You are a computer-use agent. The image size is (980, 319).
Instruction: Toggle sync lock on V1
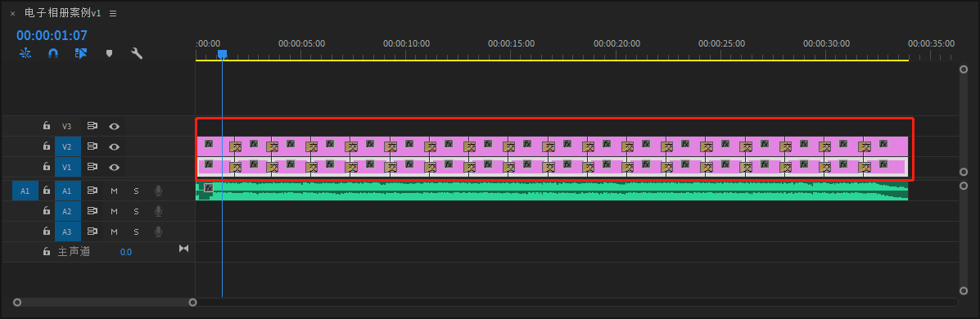[x=93, y=168]
